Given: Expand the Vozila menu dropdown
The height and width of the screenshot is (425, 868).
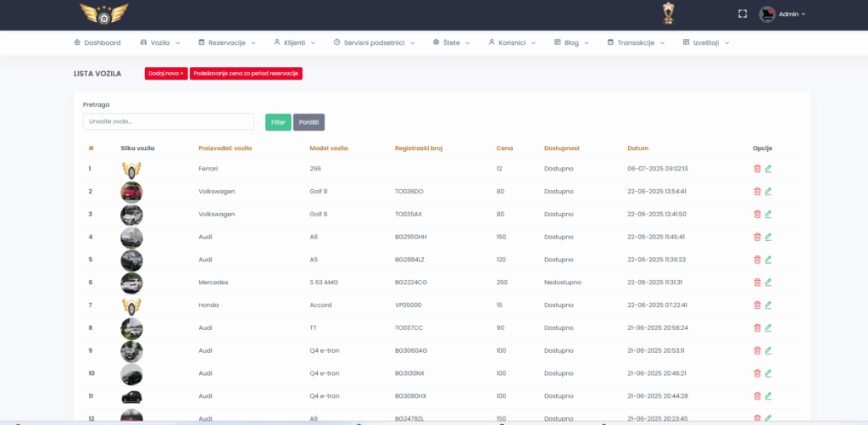Looking at the screenshot, I should pyautogui.click(x=161, y=42).
